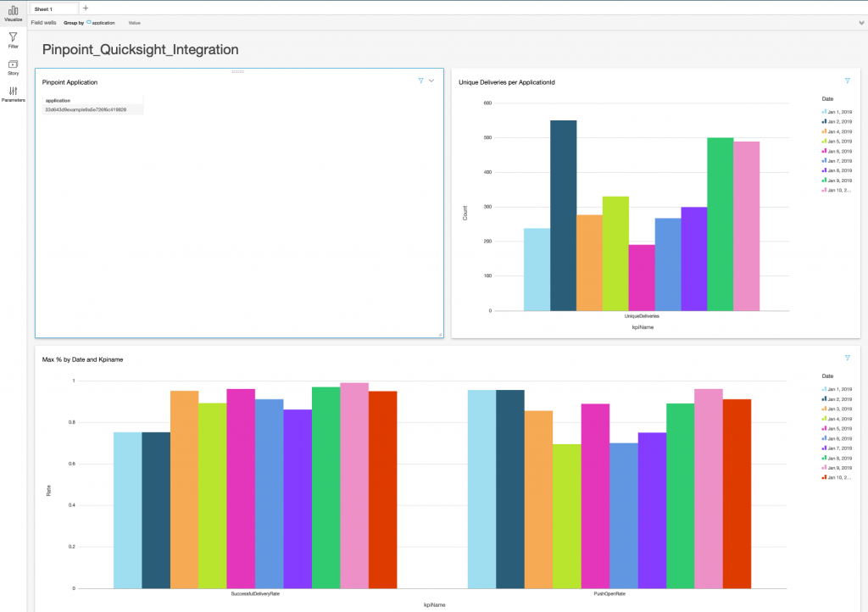Screen dimensions: 868x612
Task: Click kpiName axis title under Unique Deliveries chart
Action: pos(643,327)
